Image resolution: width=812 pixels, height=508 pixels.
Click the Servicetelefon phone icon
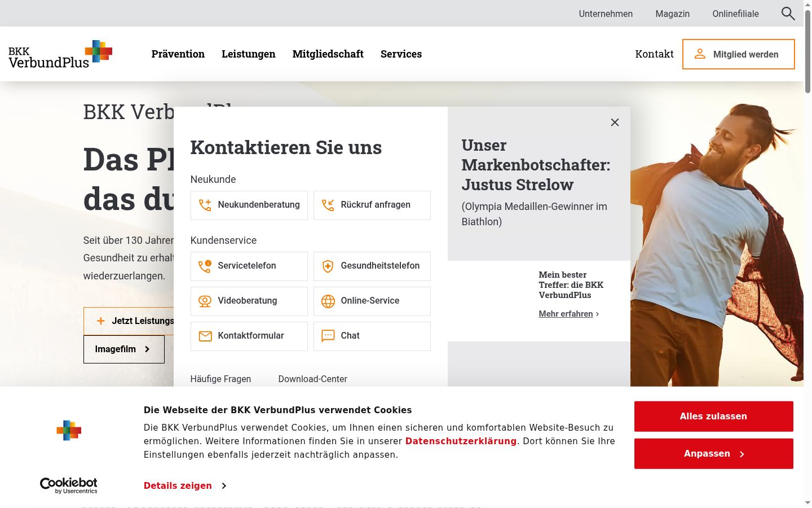[x=205, y=266]
